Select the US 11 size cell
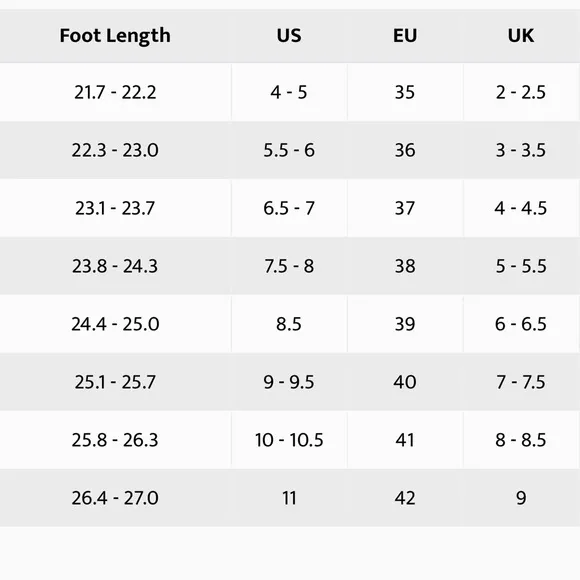 [289, 498]
